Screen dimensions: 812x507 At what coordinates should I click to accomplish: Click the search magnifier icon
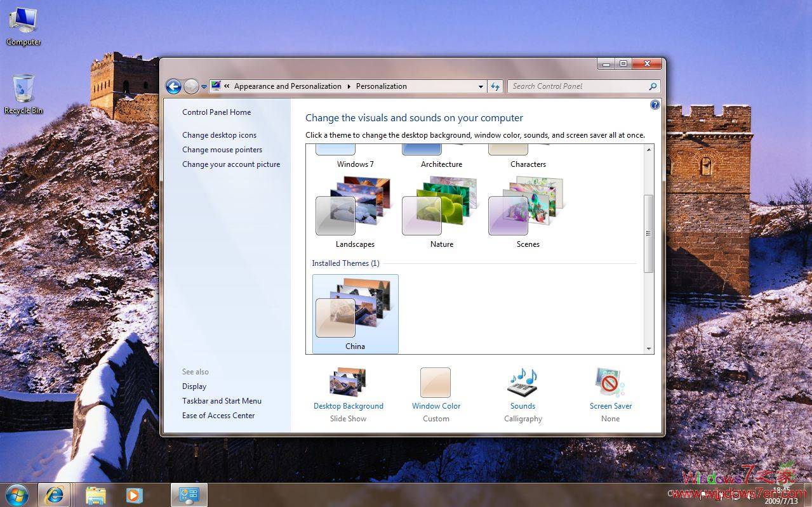tap(651, 86)
